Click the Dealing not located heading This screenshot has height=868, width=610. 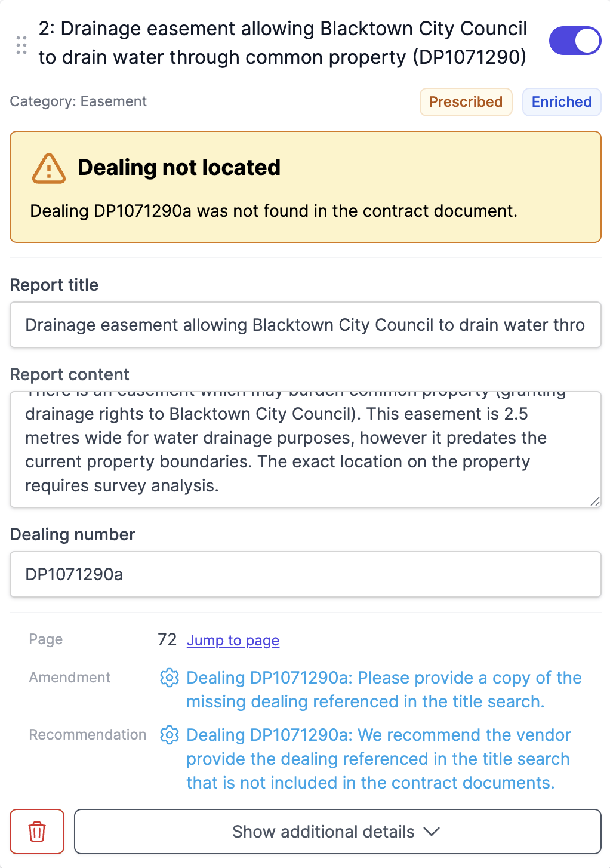tap(178, 168)
